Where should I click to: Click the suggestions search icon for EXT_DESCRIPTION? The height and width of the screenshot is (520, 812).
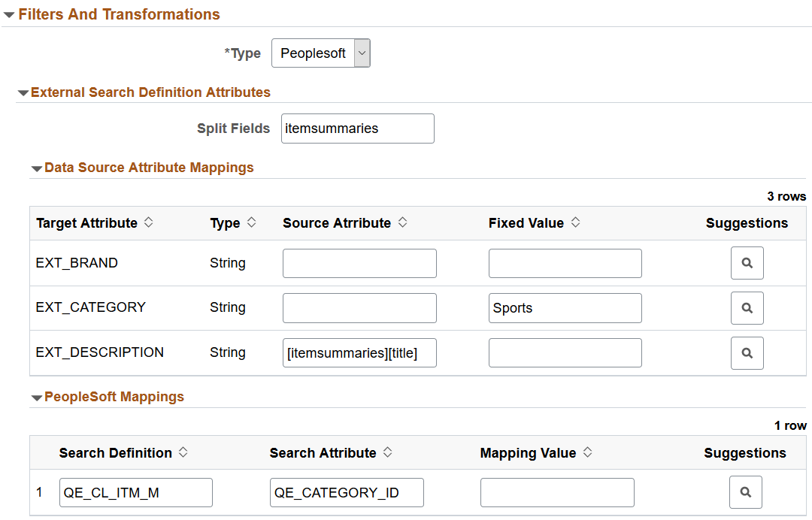point(747,353)
